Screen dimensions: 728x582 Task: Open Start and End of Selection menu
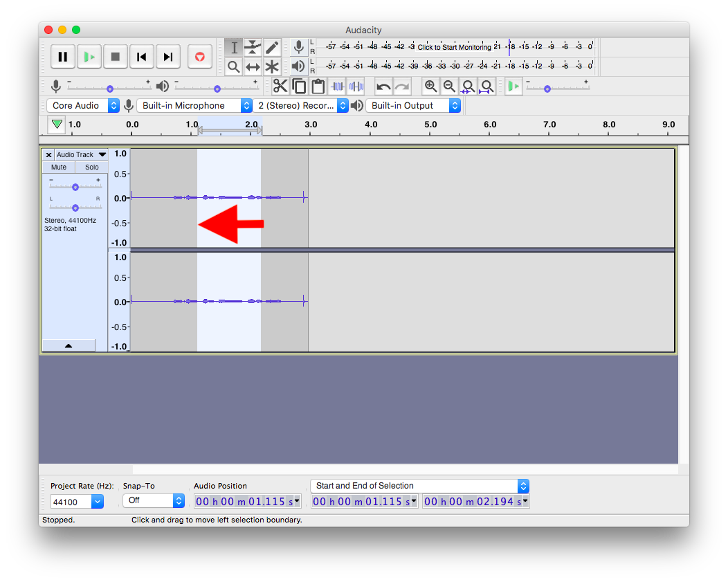point(420,486)
